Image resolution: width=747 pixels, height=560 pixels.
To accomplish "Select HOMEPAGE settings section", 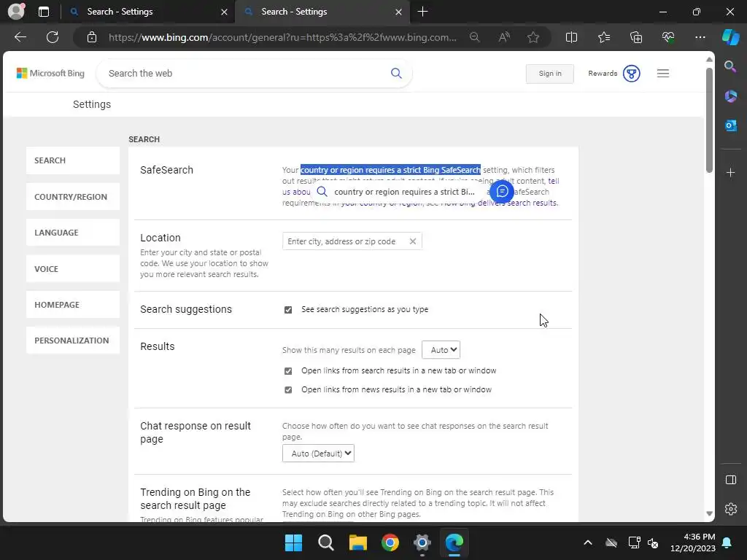I will pos(73,305).
